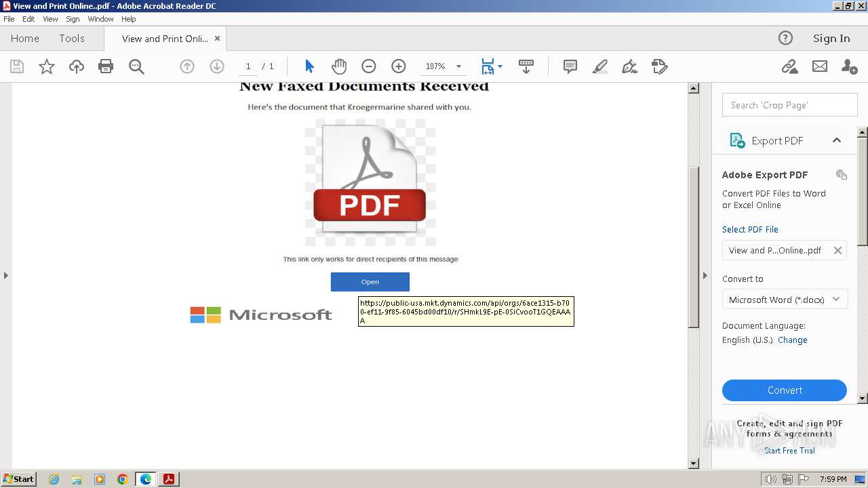
Task: Send file by email envelope icon
Action: (x=820, y=66)
